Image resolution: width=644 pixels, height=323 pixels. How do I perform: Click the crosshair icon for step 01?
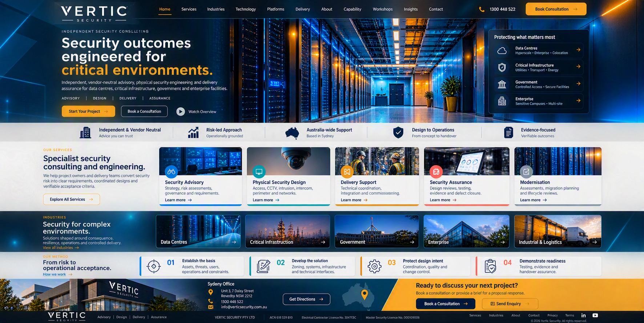pyautogui.click(x=154, y=266)
